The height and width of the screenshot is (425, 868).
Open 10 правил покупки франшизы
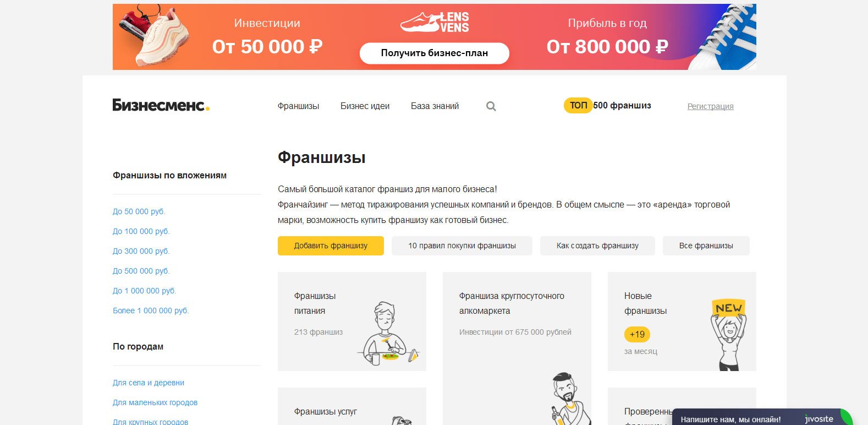click(x=462, y=246)
